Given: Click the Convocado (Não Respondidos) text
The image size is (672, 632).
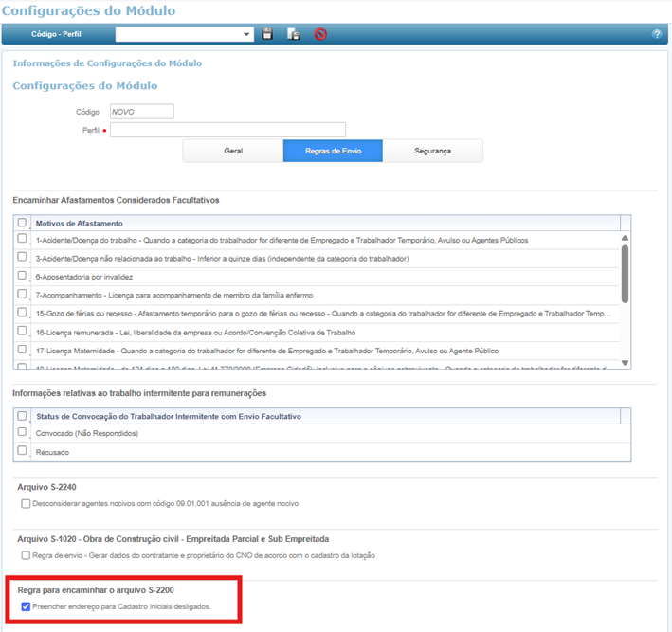Looking at the screenshot, I should click(x=87, y=433).
